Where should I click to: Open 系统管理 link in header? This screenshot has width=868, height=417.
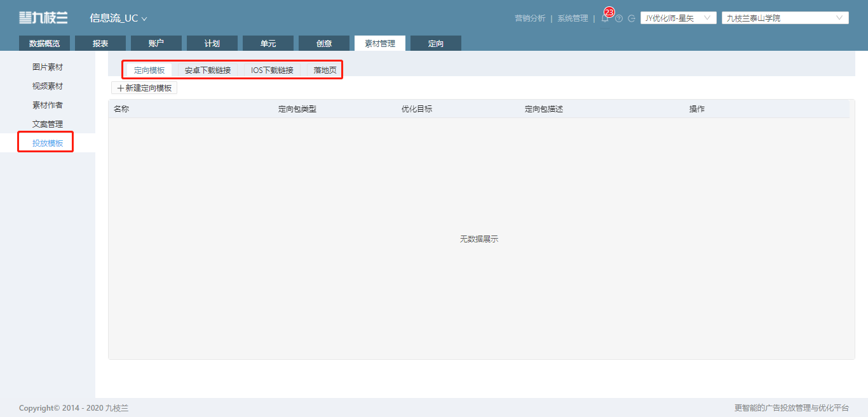[573, 18]
